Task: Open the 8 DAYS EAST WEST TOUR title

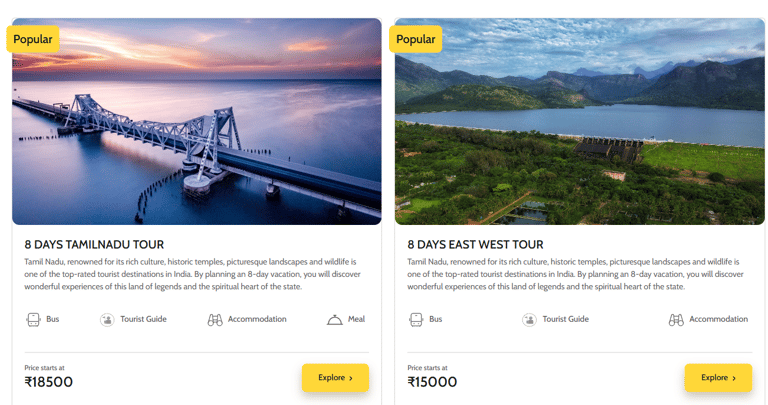Action: point(475,245)
